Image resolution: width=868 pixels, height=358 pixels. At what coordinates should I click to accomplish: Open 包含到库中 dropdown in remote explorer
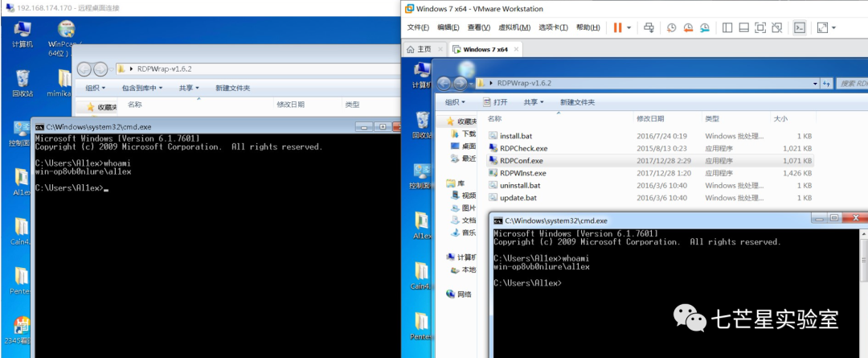coord(142,88)
